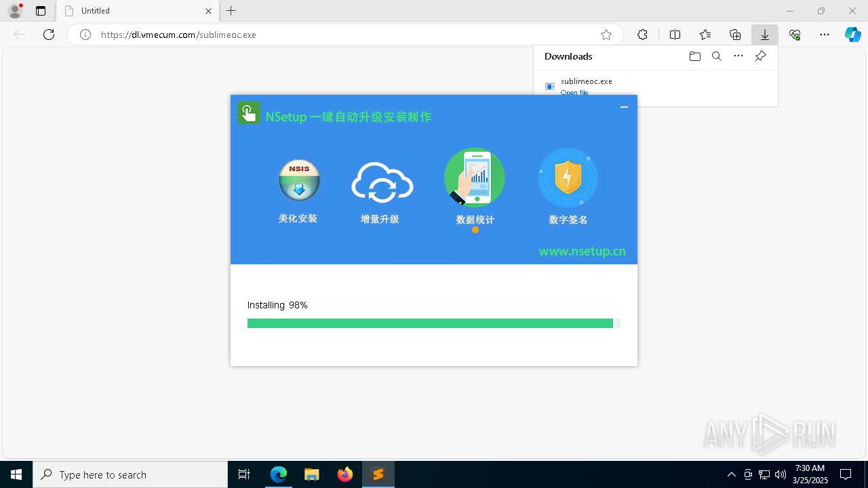Search downloads with magnifier icon
Image resolution: width=868 pixels, height=488 pixels.
coord(717,56)
